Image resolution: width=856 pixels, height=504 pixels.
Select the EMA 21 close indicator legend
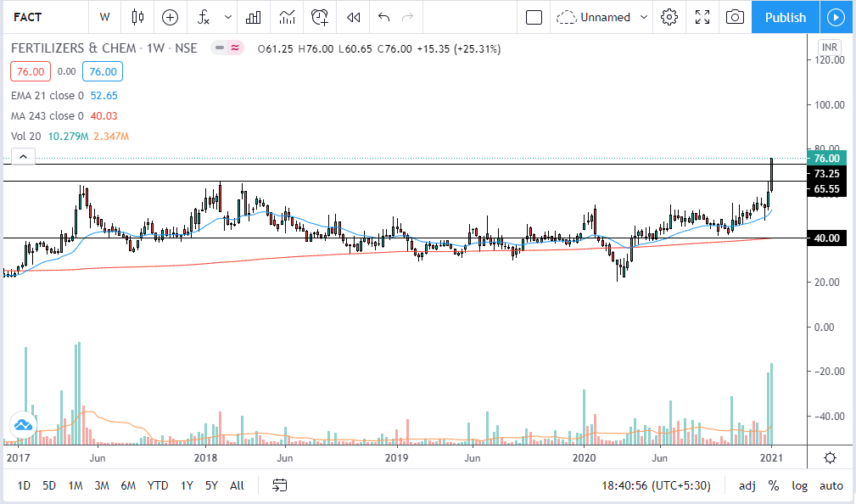(x=48, y=96)
